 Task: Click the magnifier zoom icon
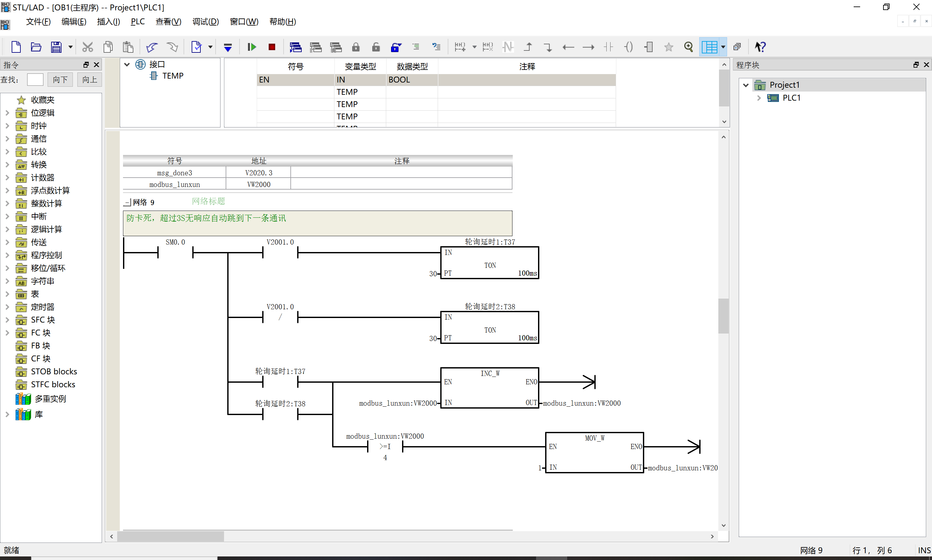point(689,47)
